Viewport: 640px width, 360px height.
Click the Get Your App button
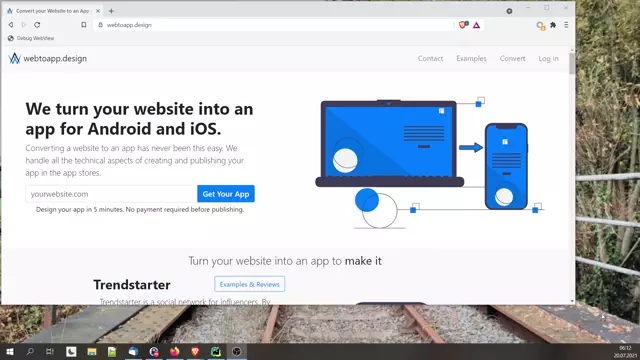point(226,194)
